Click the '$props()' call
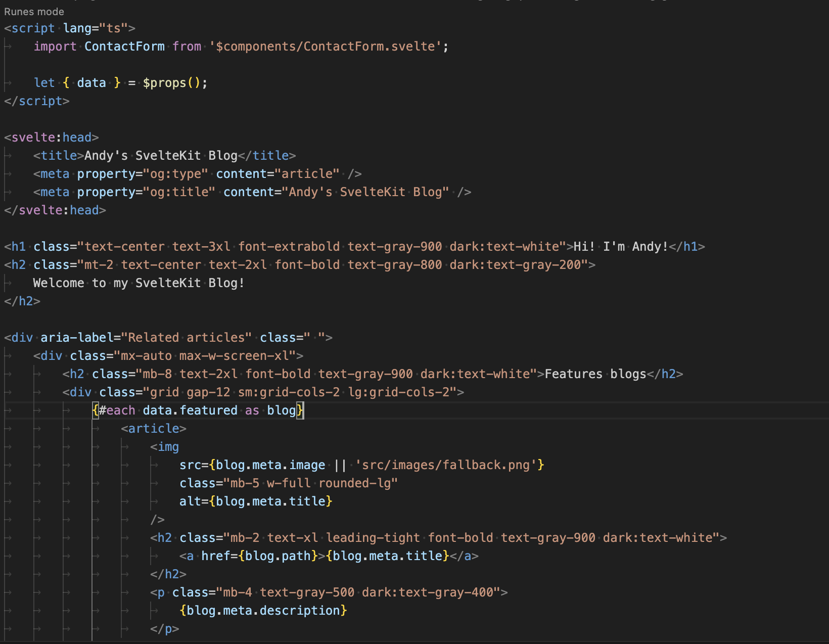 (x=172, y=83)
